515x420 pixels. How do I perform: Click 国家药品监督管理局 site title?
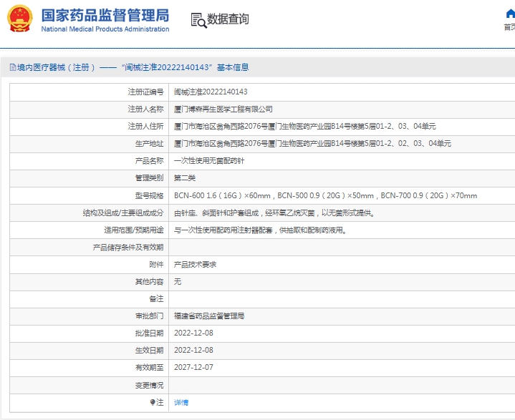click(105, 16)
